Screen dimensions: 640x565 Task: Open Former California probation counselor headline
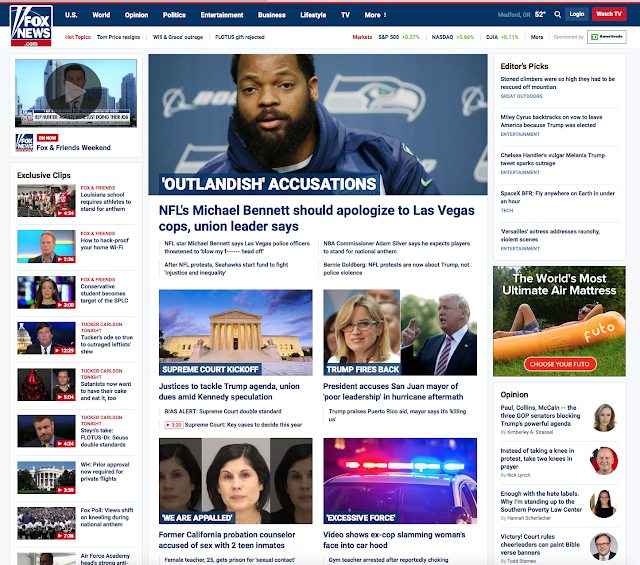pyautogui.click(x=227, y=540)
